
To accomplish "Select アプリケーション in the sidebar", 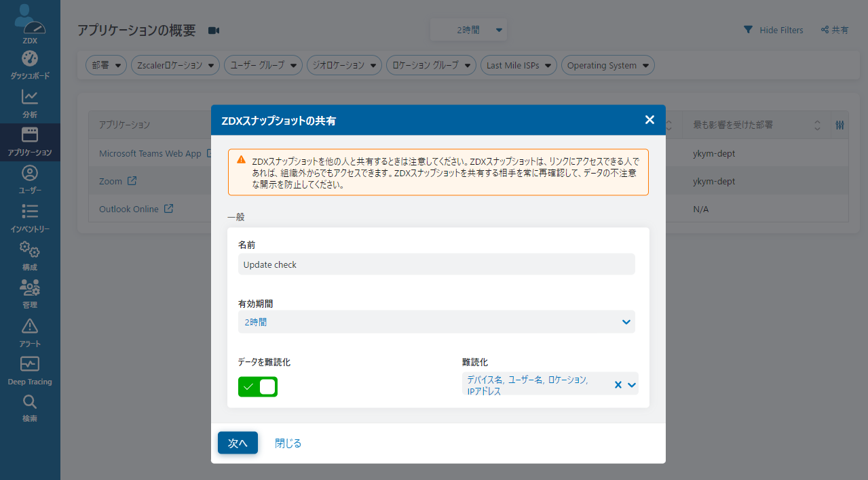I will click(30, 142).
